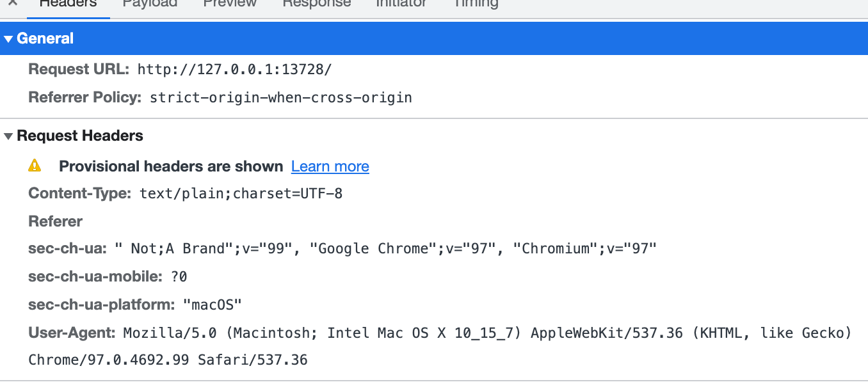Switch to the Preview tab

pos(230,4)
